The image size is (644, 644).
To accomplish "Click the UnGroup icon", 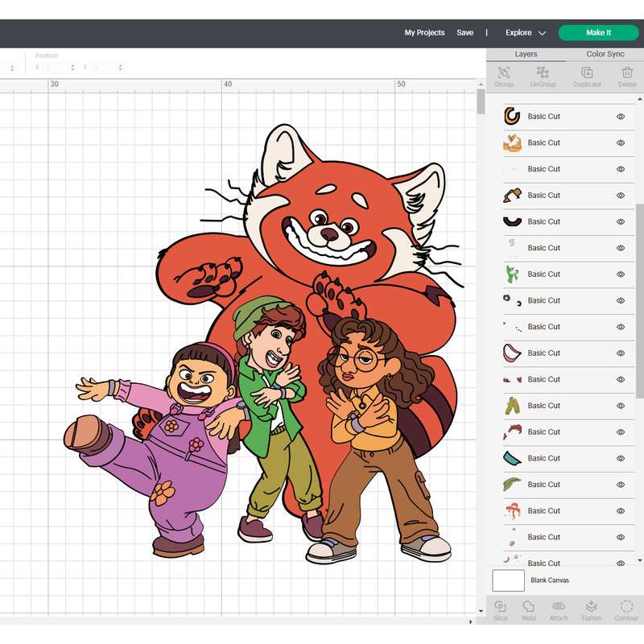I will click(543, 76).
